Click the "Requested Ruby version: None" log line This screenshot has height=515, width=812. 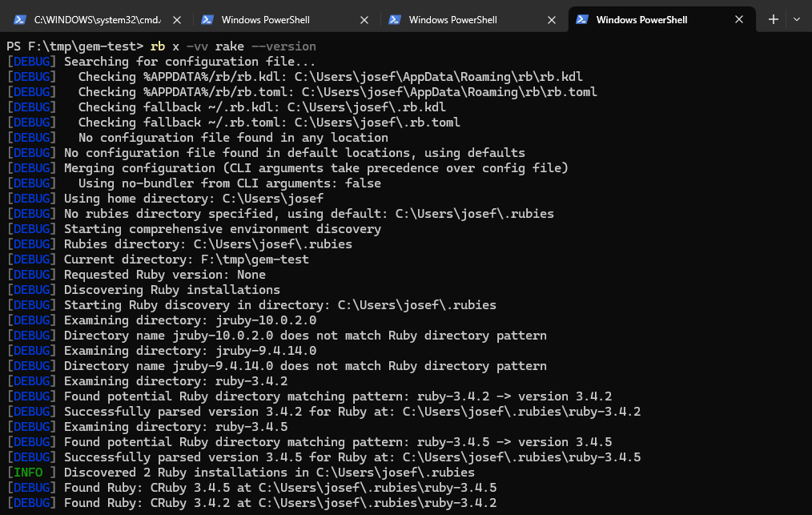coord(164,275)
